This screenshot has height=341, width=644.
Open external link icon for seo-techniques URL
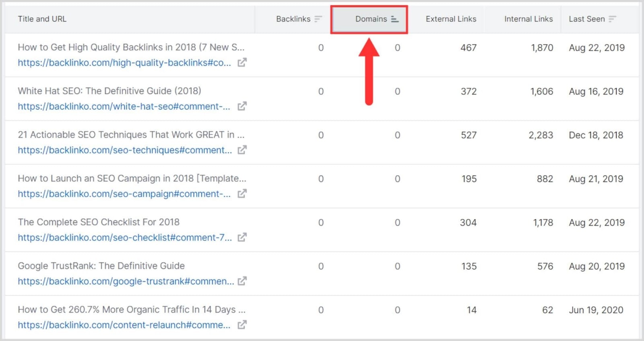pos(242,150)
